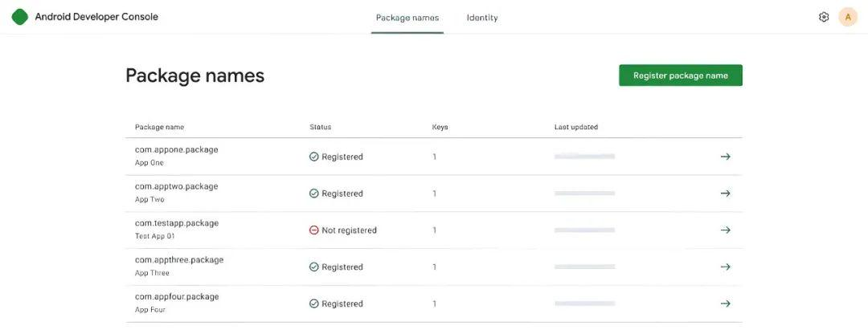The width and height of the screenshot is (868, 330).
Task: Click the Registered checkmark icon for App Four
Action: coord(314,304)
